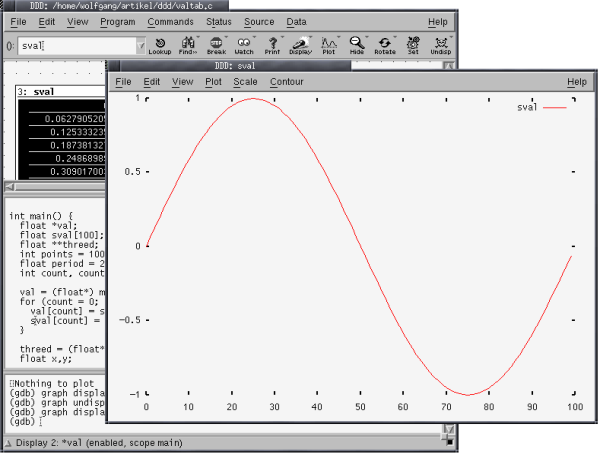Open the Contour menu in plot window
600x454 pixels.
pyautogui.click(x=286, y=81)
